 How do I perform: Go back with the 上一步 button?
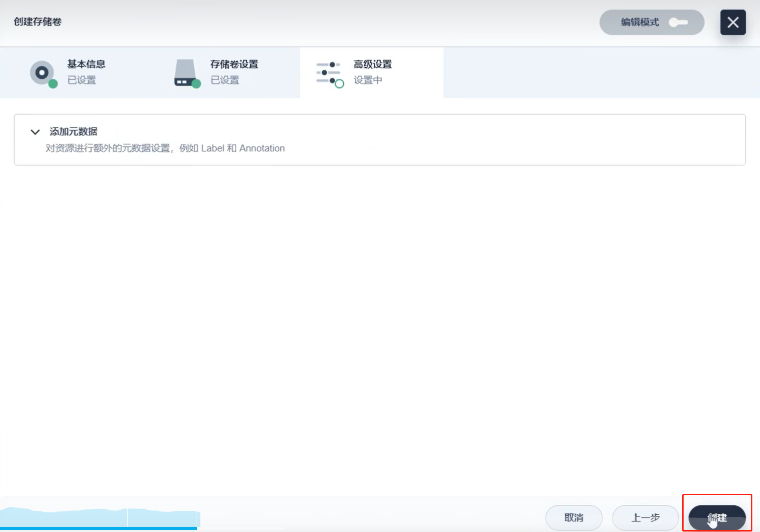645,518
